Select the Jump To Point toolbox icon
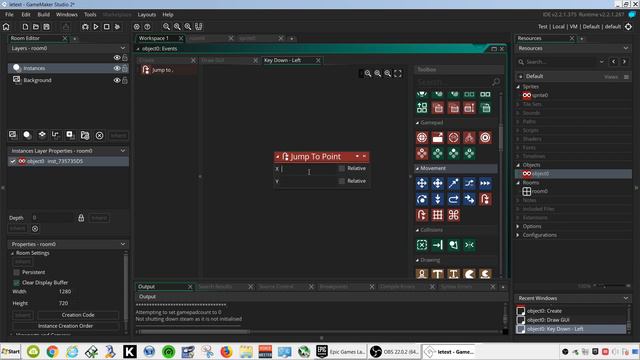Image resolution: width=640 pixels, height=360 pixels. pyautogui.click(x=485, y=199)
